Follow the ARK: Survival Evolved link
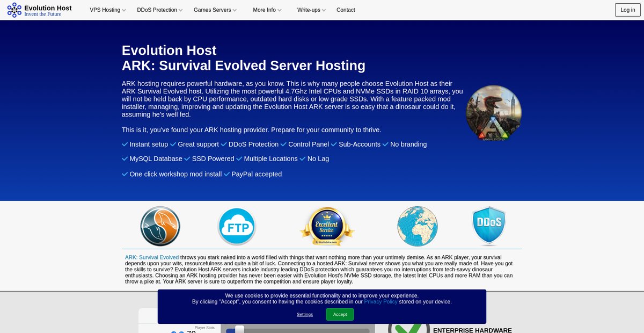644x333 pixels. (152, 257)
